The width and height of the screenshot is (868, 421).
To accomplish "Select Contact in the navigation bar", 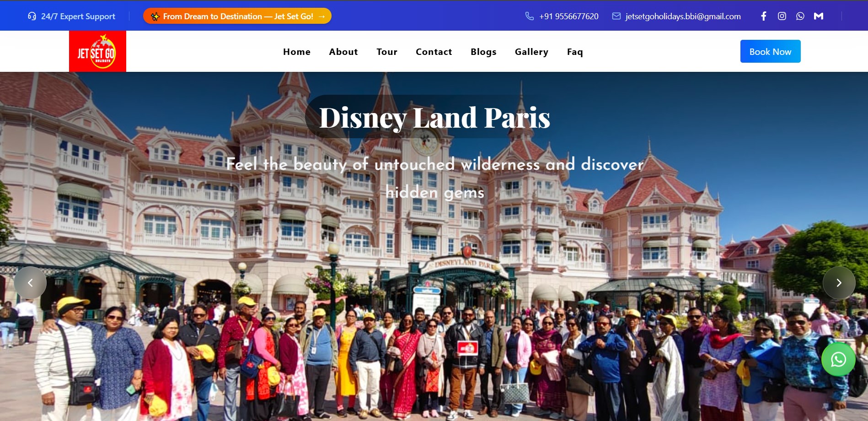I will coord(434,52).
